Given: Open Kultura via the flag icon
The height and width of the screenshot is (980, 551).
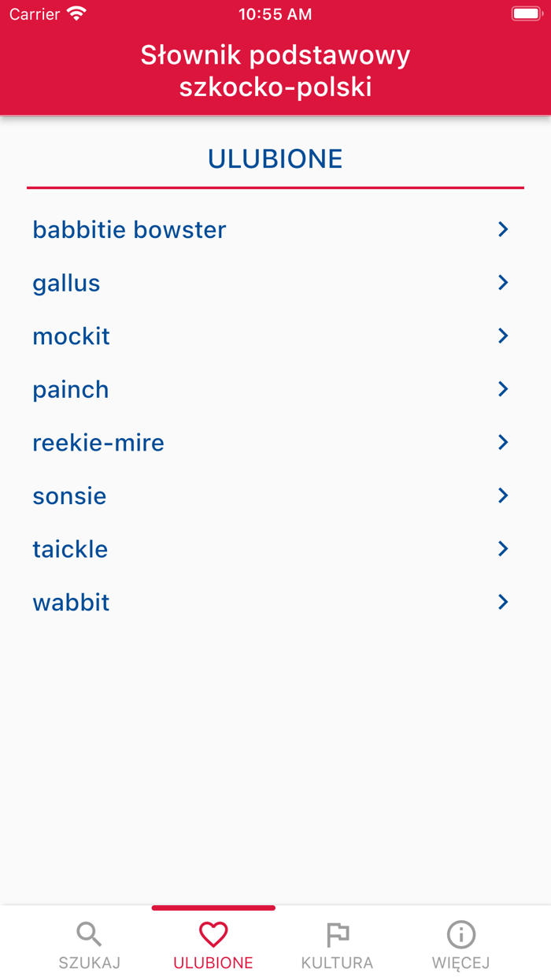Looking at the screenshot, I should tap(337, 934).
